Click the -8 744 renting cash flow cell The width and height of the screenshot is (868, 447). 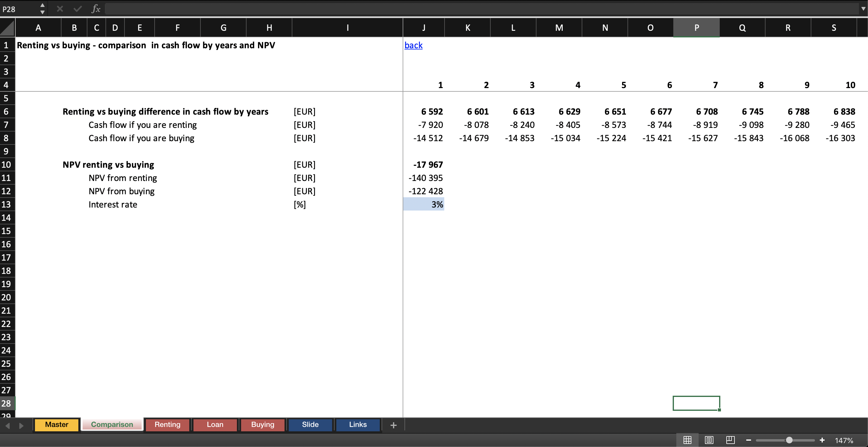pyautogui.click(x=650, y=125)
